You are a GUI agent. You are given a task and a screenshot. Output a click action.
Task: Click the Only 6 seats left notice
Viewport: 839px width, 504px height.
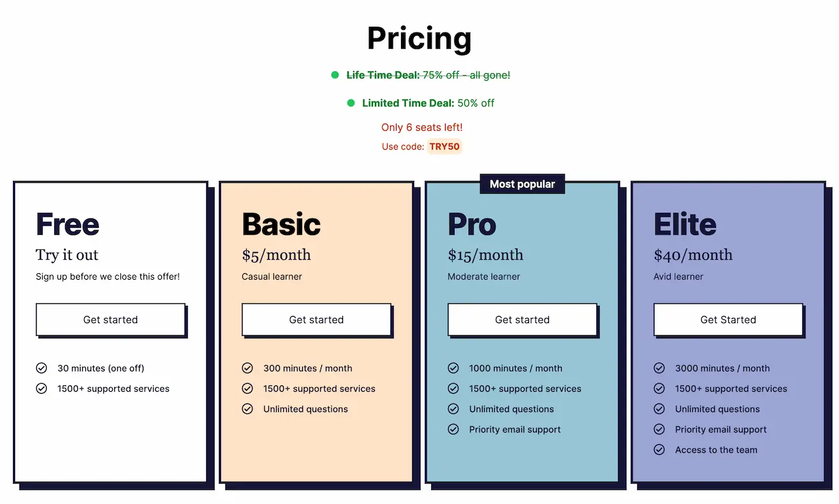point(422,127)
